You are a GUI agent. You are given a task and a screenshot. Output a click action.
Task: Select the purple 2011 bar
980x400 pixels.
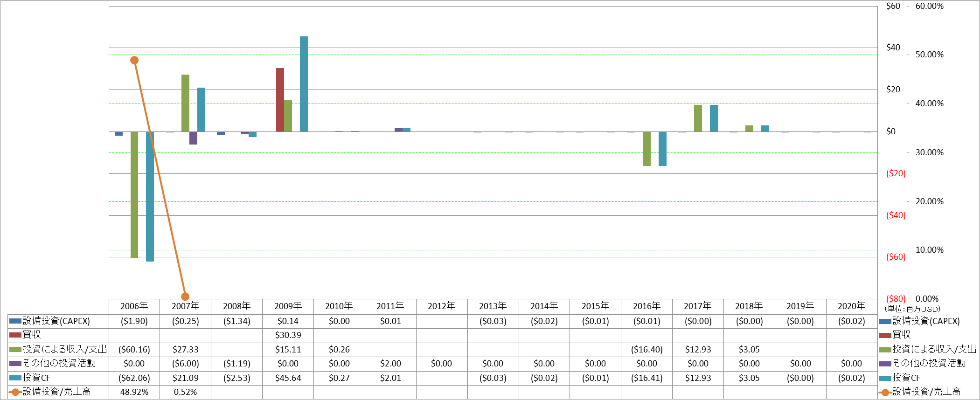[398, 130]
